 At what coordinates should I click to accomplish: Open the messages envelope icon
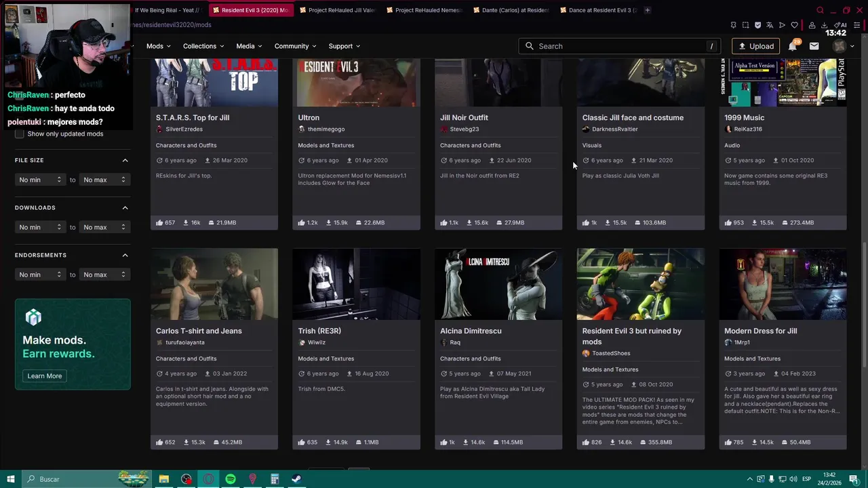pos(814,46)
